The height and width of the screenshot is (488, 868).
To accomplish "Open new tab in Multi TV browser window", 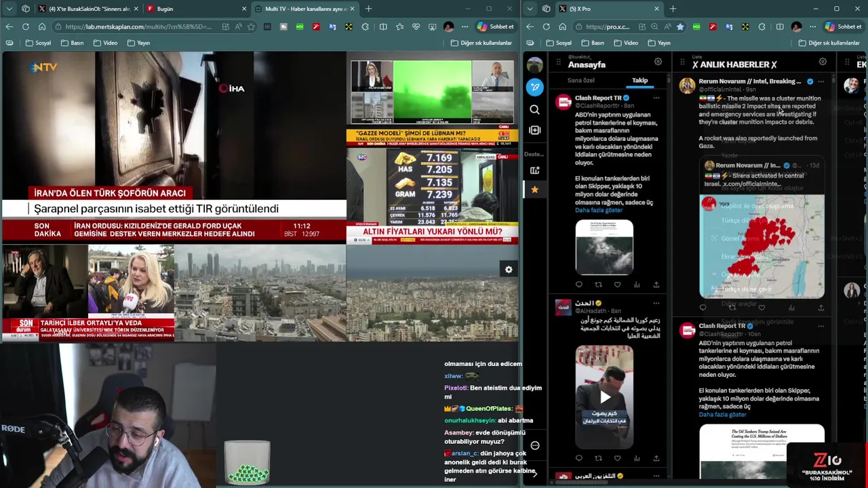I will click(368, 9).
